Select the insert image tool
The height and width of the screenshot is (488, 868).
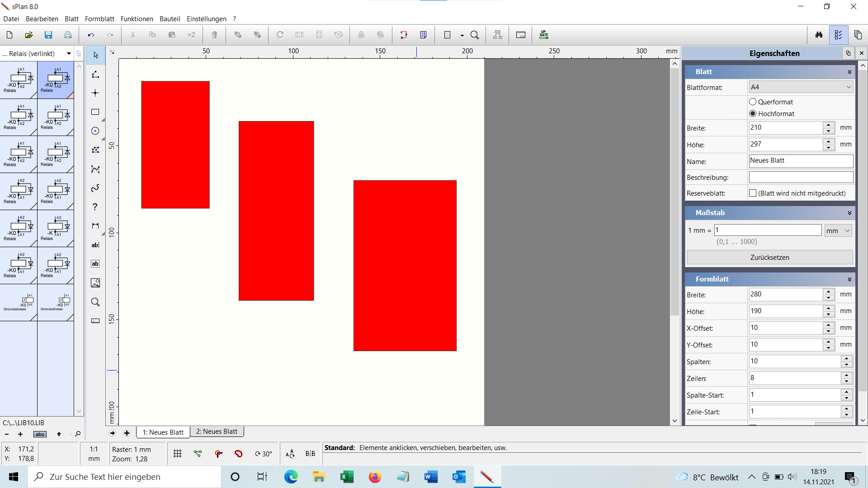click(95, 283)
